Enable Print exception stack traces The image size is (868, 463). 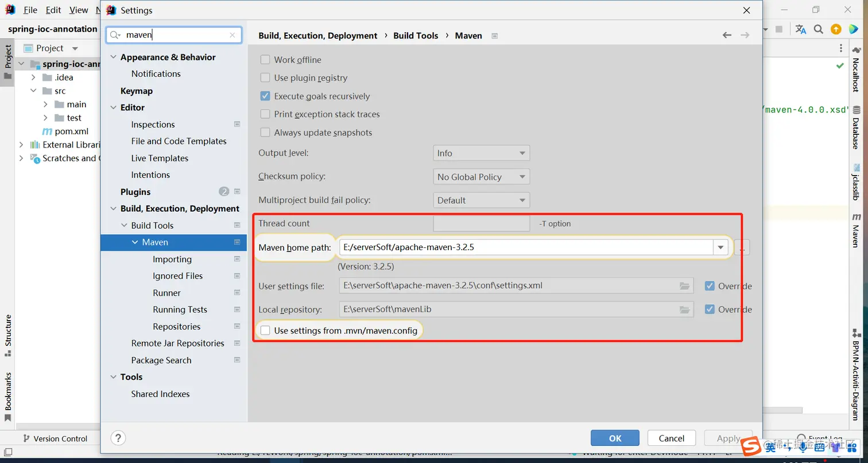pos(265,114)
